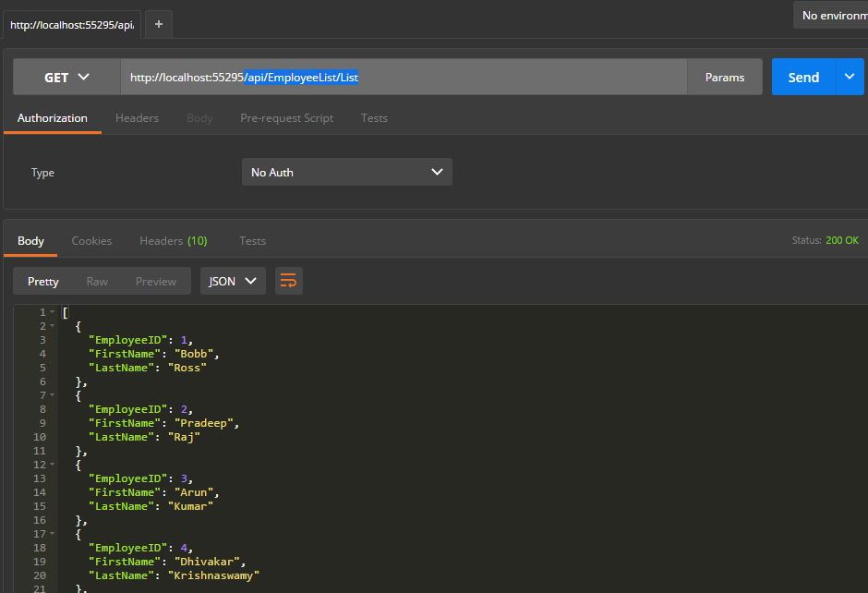
Task: Collapse the object starting at line 12
Action: 52,466
